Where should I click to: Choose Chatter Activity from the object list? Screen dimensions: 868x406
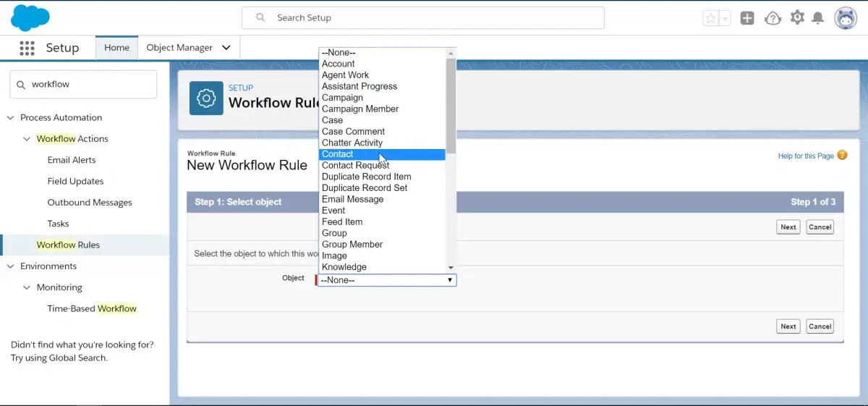pos(382,143)
